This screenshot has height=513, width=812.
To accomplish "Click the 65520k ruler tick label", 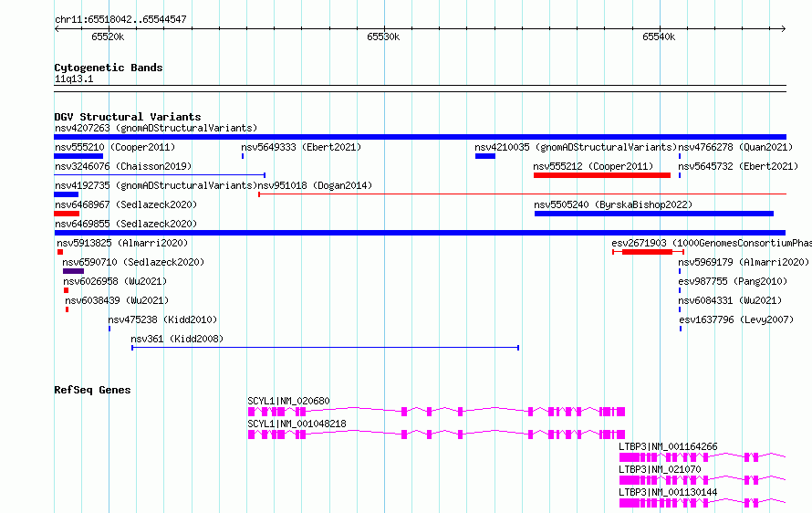I will [x=108, y=37].
